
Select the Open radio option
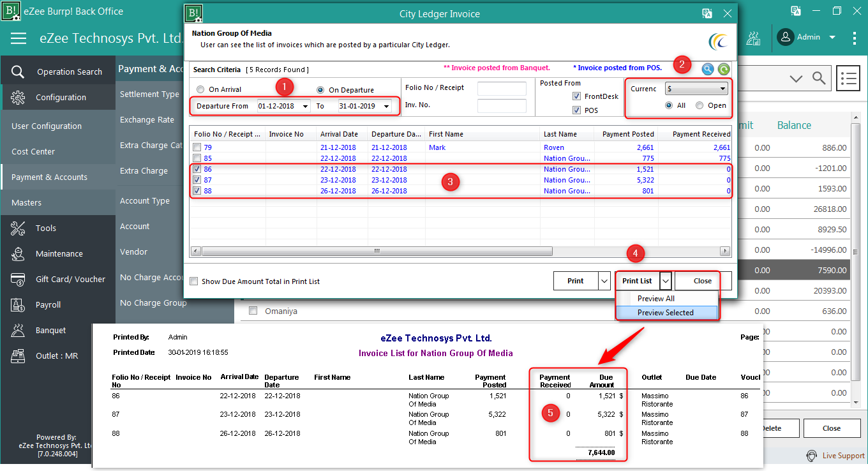coord(700,105)
